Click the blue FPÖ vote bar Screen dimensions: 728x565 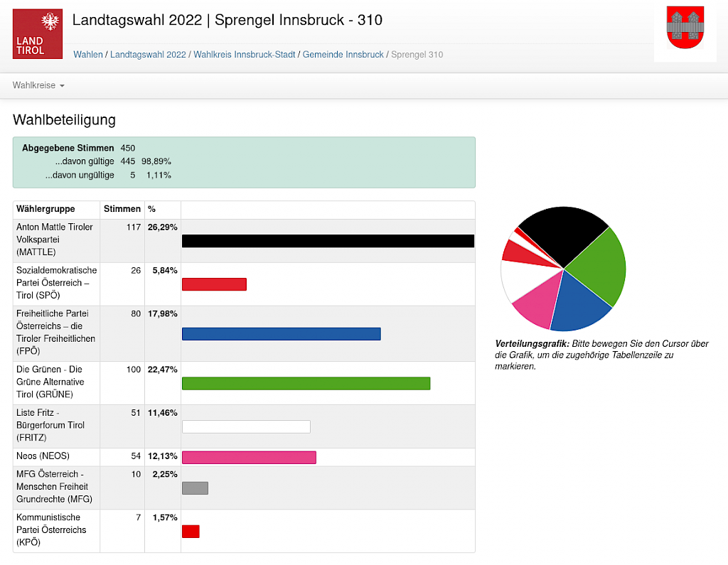coord(282,334)
